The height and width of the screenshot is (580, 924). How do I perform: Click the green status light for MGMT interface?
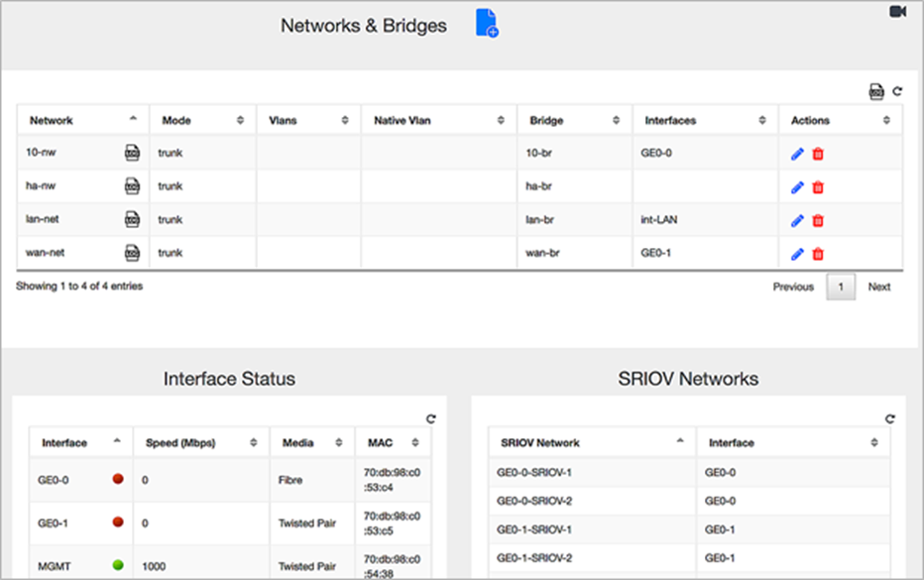118,565
